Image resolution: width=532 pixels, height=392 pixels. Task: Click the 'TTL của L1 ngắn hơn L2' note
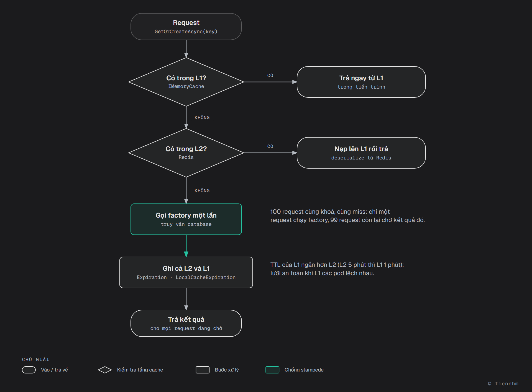tap(337, 269)
